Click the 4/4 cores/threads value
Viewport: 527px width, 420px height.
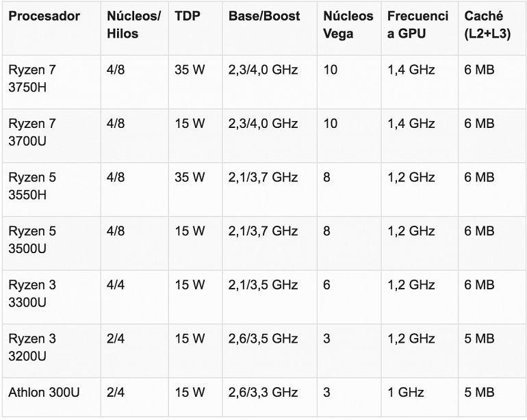(x=115, y=285)
